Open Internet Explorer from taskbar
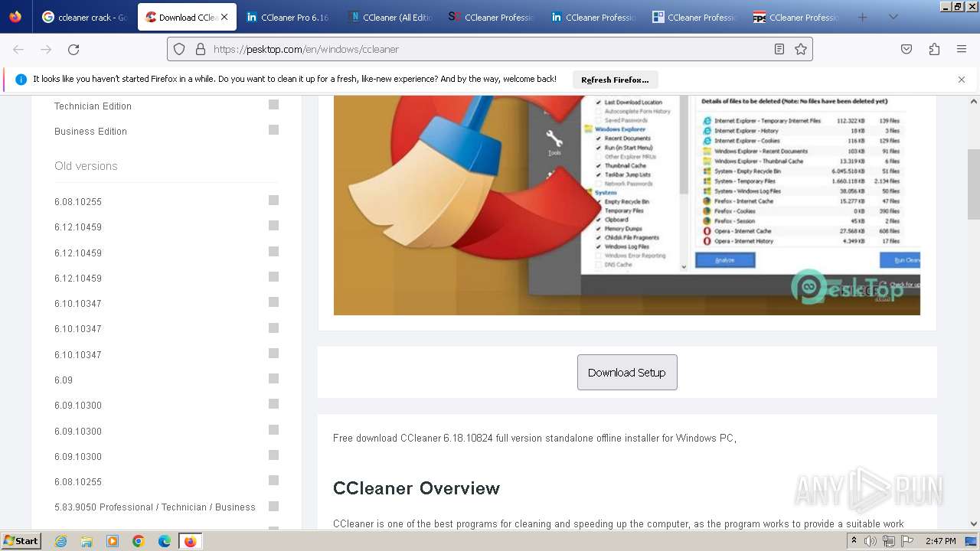The height and width of the screenshot is (551, 980). pos(60,541)
